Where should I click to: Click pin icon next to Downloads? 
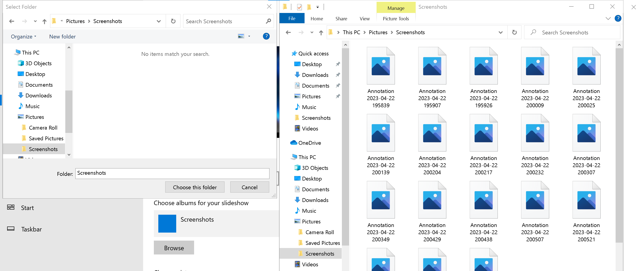338,75
